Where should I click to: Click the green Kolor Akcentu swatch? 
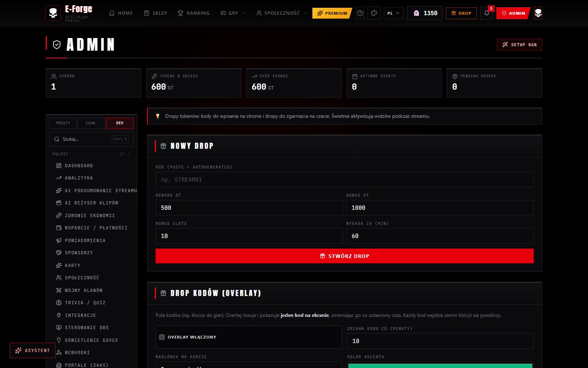point(440,365)
